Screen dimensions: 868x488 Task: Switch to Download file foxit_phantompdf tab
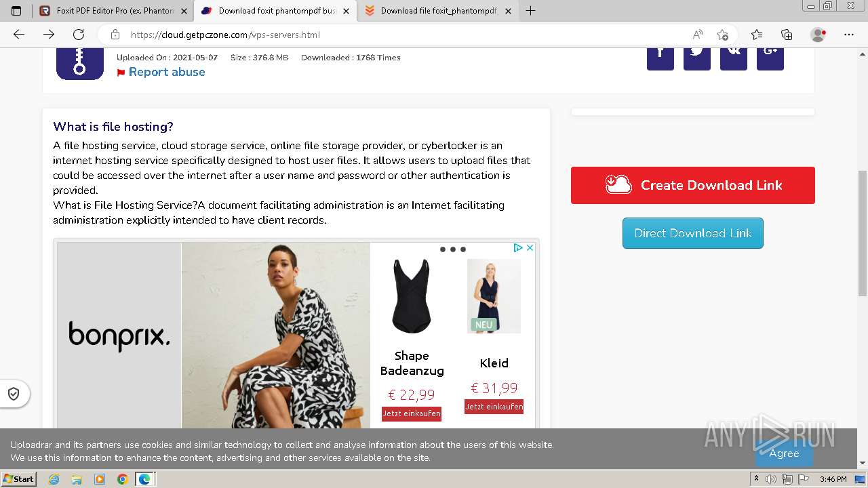click(x=438, y=11)
